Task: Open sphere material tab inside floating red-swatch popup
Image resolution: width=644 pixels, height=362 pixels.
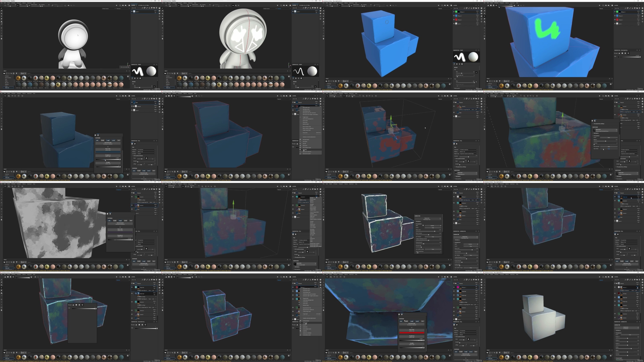Action: (x=402, y=315)
